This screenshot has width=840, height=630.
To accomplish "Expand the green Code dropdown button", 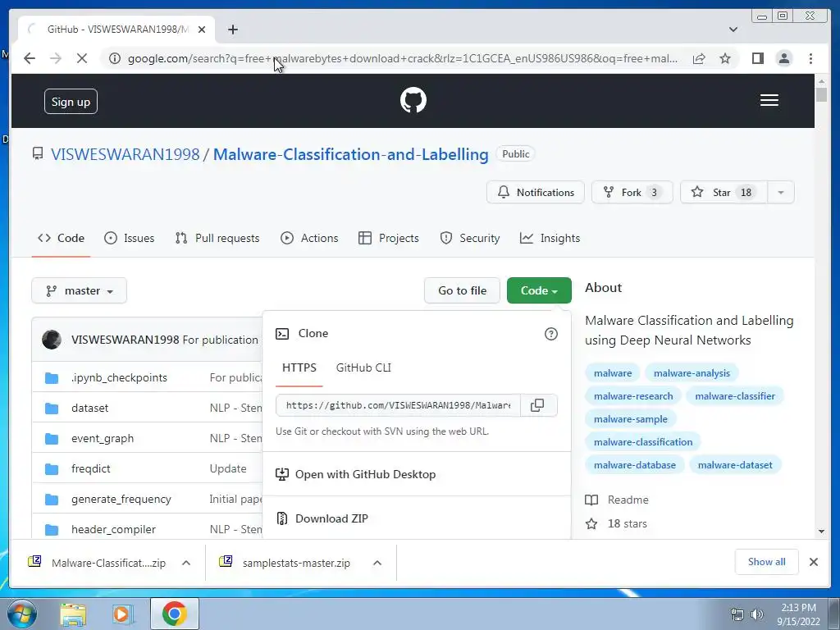I will (539, 291).
